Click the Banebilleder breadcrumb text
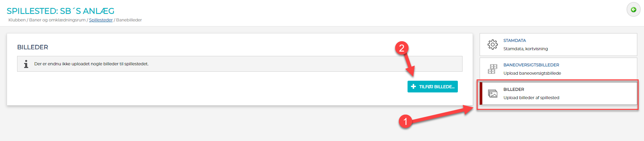Screen dimensions: 644x141 pos(129,20)
